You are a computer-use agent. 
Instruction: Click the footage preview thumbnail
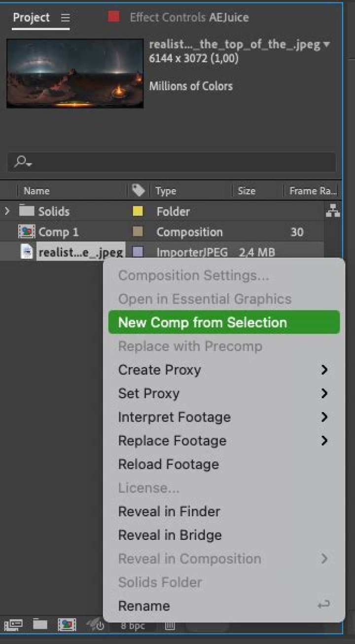[75, 73]
